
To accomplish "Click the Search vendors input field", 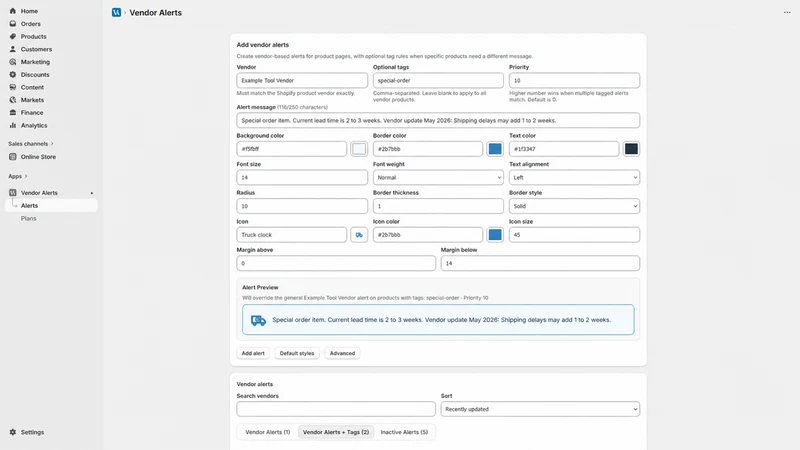I will (x=336, y=409).
